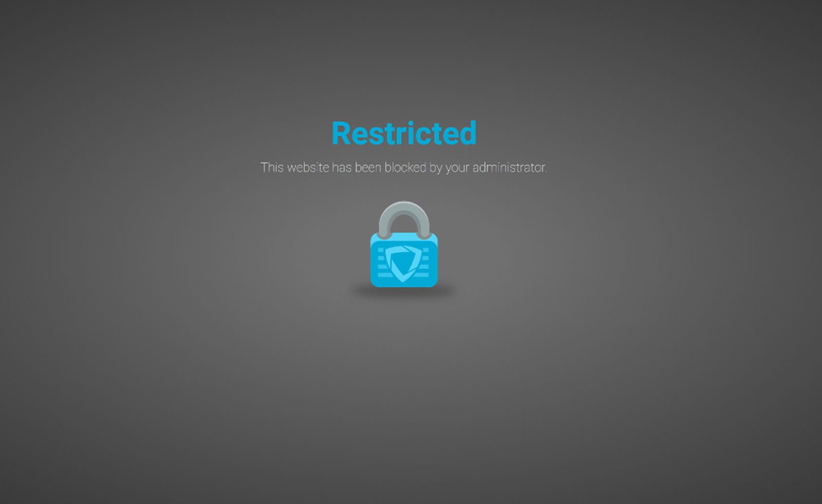Click the blue padlock body
Viewport: 822px width, 504px height.
coord(404,260)
